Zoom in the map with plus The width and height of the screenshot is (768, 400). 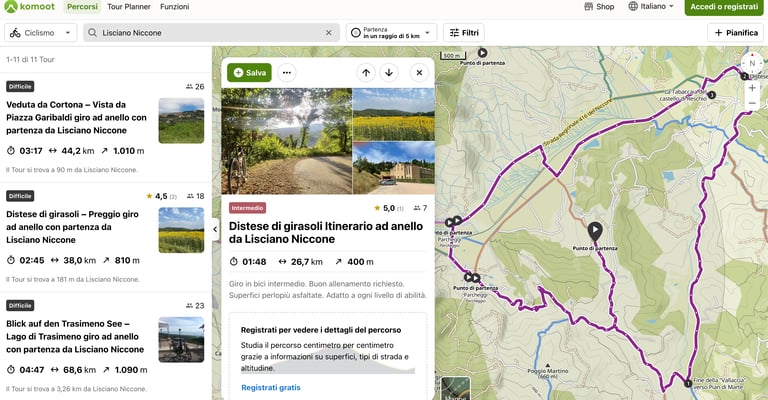[x=752, y=88]
